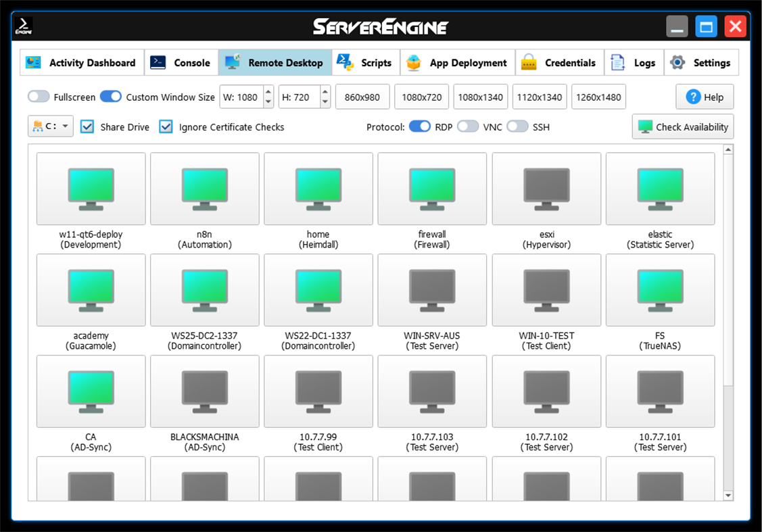This screenshot has height=532, width=762.
Task: Uncheck the Share Drive checkbox
Action: (x=87, y=126)
